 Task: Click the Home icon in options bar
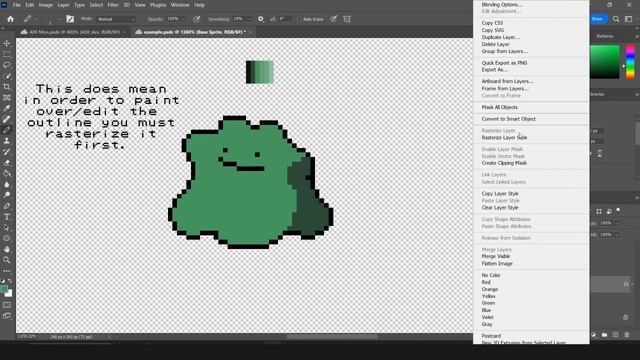tap(10, 19)
